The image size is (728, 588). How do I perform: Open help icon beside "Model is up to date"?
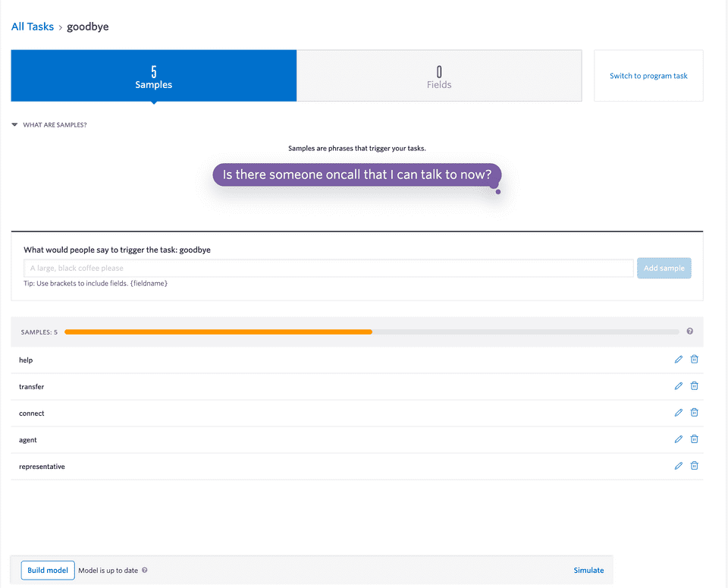144,570
